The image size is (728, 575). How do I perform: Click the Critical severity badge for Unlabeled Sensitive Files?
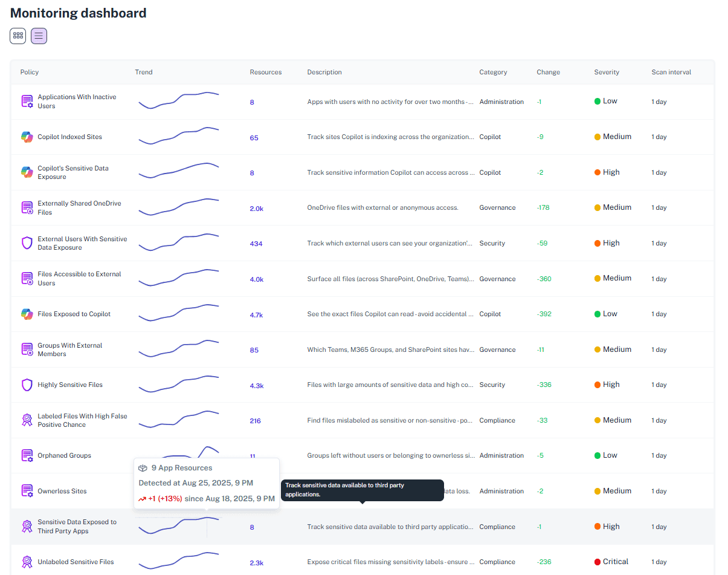(612, 562)
